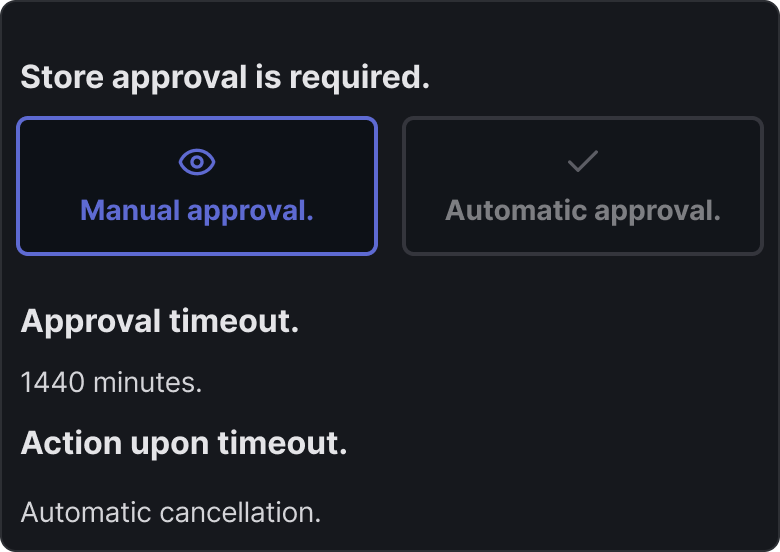Click the 'Automatic approval.' text label
Viewport: 780px width, 552px height.
(x=582, y=211)
